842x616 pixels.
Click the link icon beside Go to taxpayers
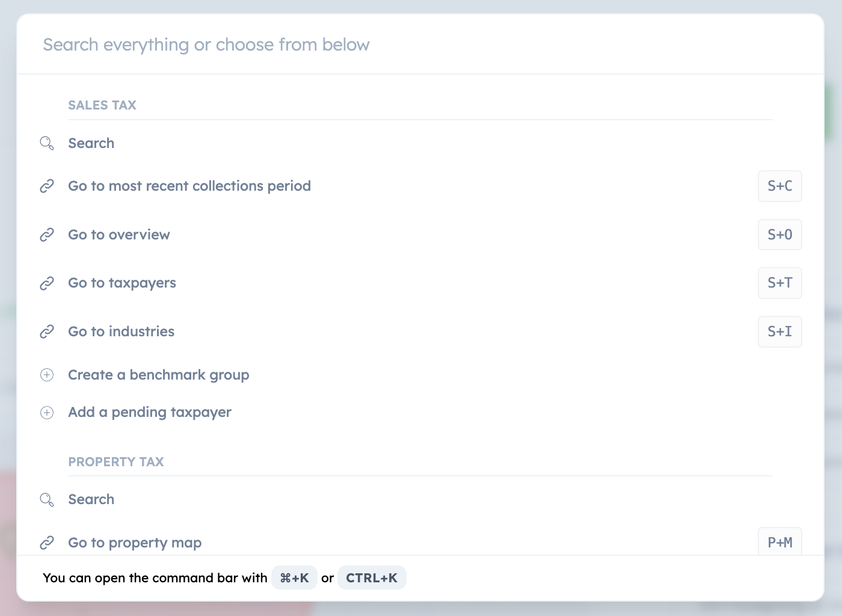tap(47, 283)
